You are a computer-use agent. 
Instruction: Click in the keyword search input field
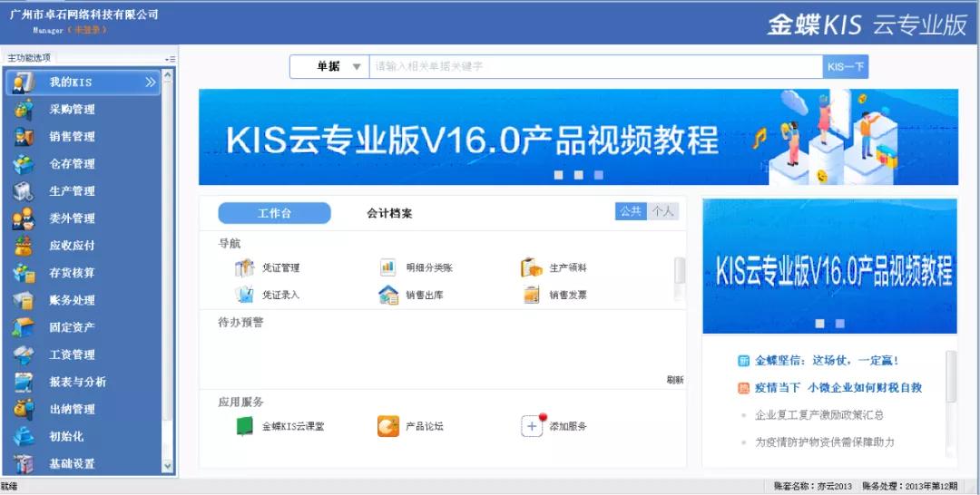click(x=595, y=67)
